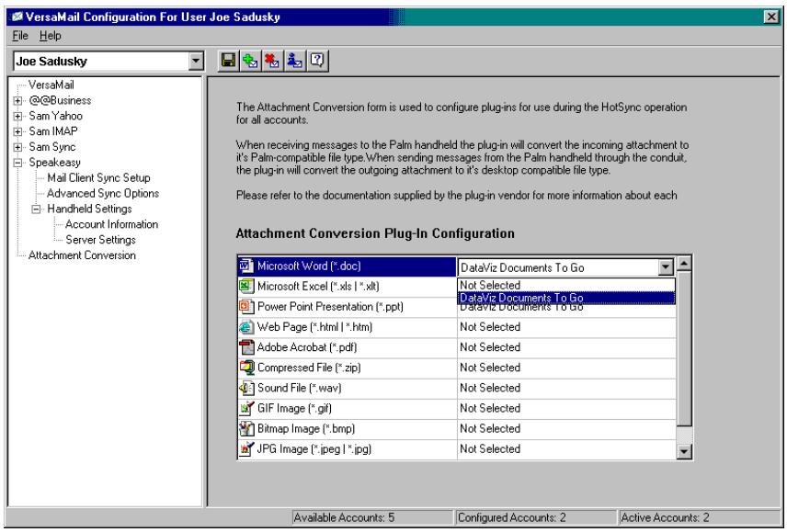Screen dimensions: 787x532
Task: Click the Add account toolbar icon
Action: (x=250, y=62)
